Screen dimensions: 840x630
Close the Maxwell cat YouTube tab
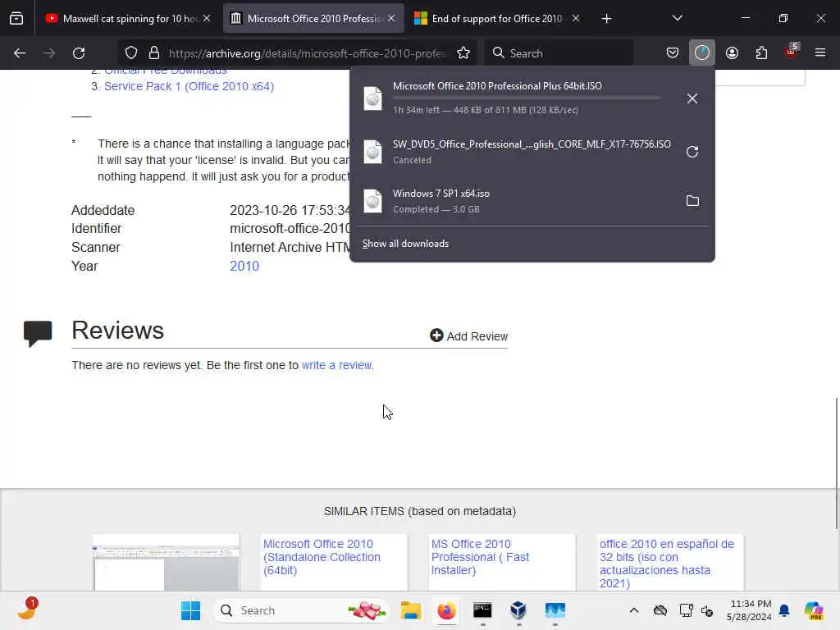coord(207,18)
